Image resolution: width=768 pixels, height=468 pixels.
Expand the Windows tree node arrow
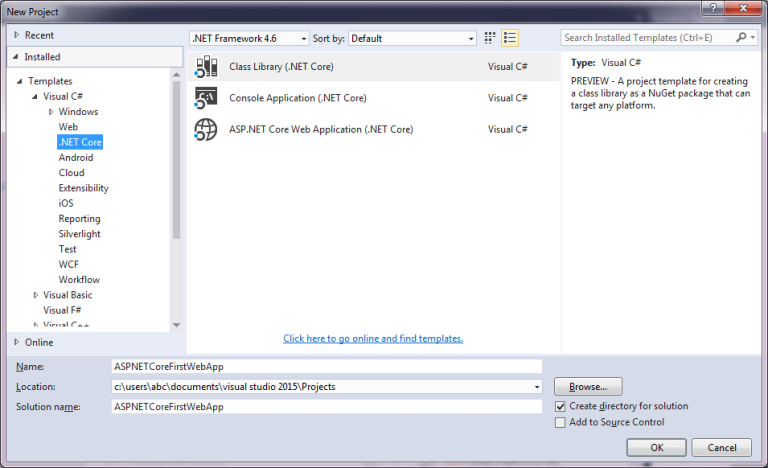(x=51, y=112)
